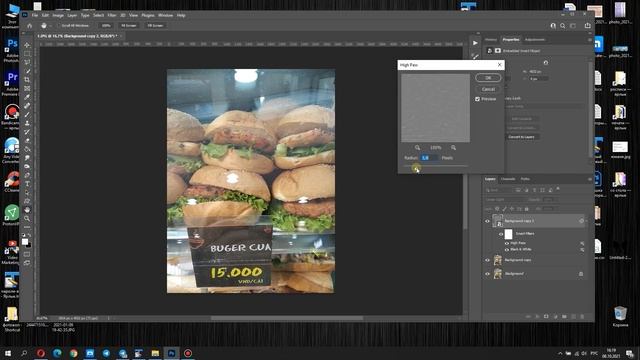The width and height of the screenshot is (640, 360).
Task: Select the Dodge tool
Action: (x=27, y=166)
